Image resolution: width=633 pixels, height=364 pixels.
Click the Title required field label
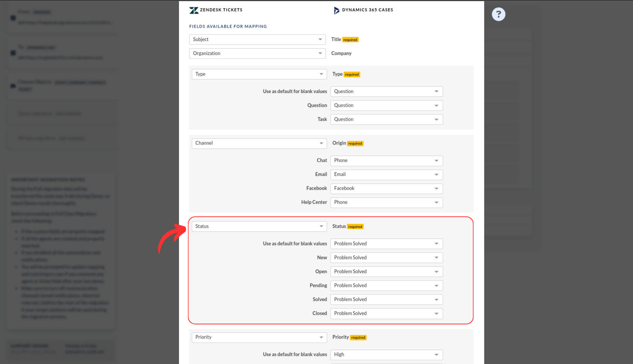pos(345,40)
